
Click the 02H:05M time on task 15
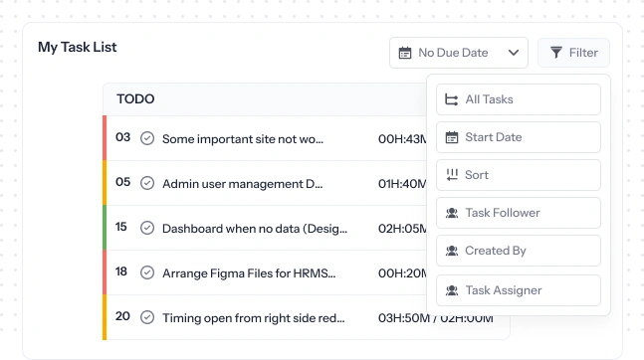[x=402, y=229]
